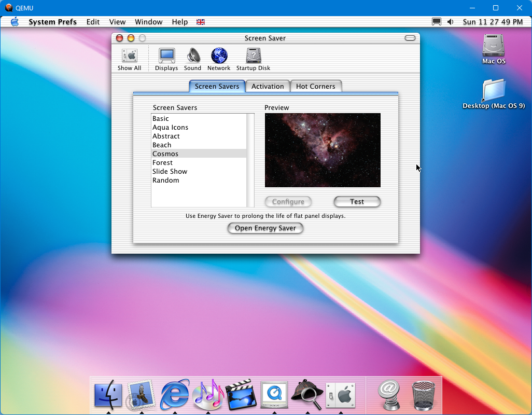532x415 pixels.
Task: Open QuickTime Player from the dock
Action: click(x=274, y=395)
